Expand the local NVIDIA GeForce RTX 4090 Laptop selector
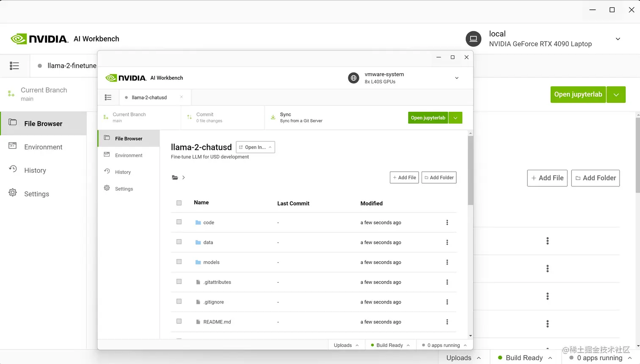Image resolution: width=640 pixels, height=364 pixels. (618, 39)
